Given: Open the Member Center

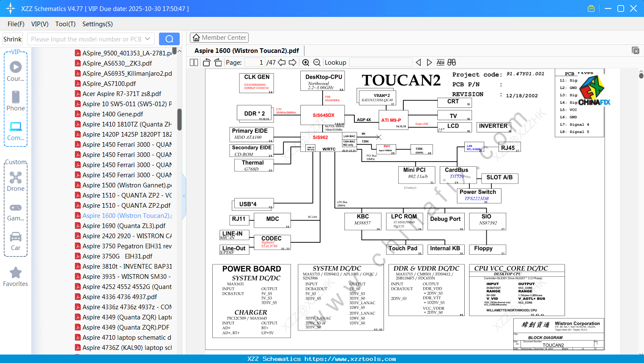Looking at the screenshot, I should pyautogui.click(x=219, y=38).
